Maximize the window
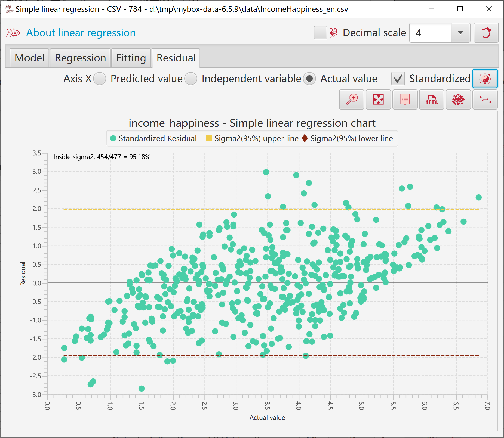The width and height of the screenshot is (504, 438). pos(460,9)
